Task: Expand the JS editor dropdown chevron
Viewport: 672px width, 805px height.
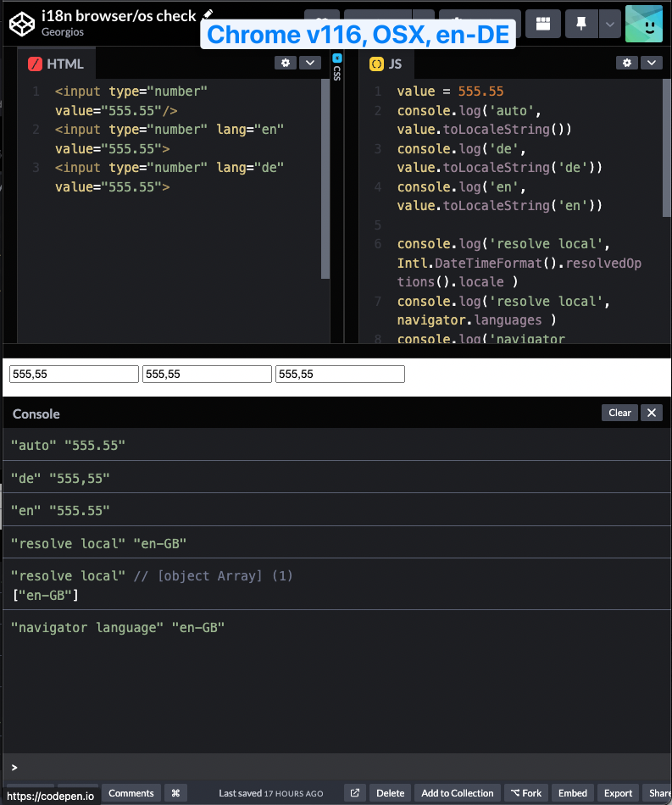Action: coord(652,63)
